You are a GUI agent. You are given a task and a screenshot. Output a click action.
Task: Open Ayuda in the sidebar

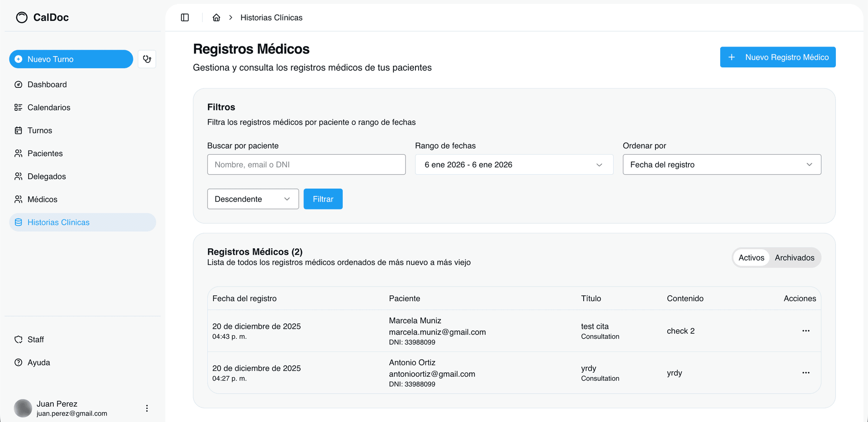[38, 363]
